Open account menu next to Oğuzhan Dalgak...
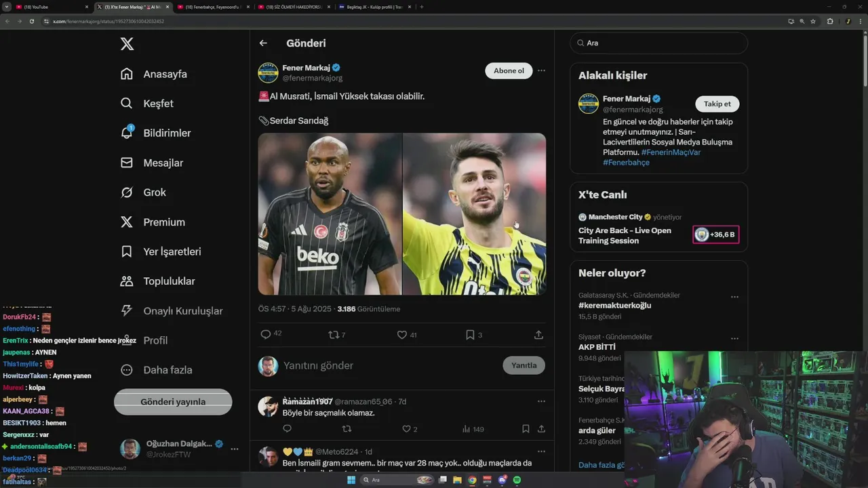Viewport: 868px width, 488px height. coord(234,449)
